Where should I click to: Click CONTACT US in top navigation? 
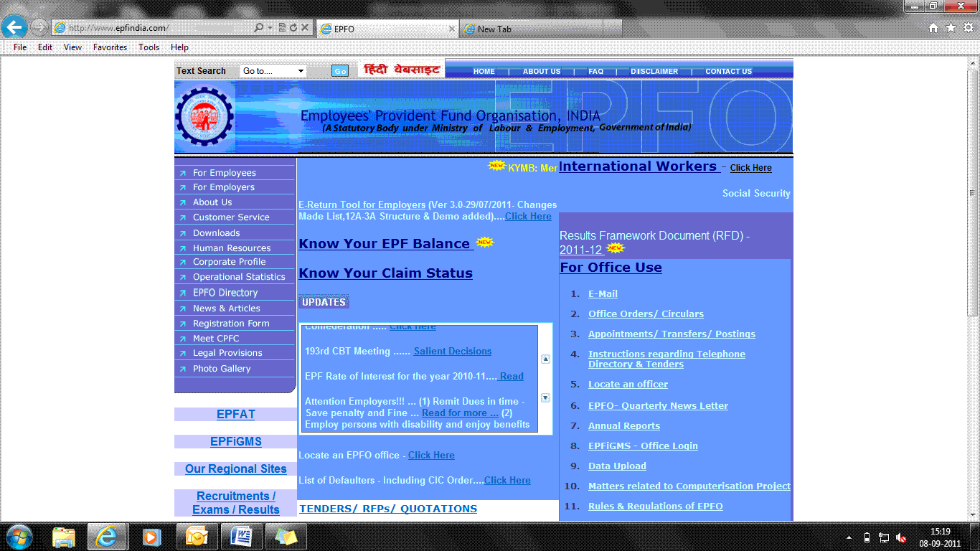[729, 72]
